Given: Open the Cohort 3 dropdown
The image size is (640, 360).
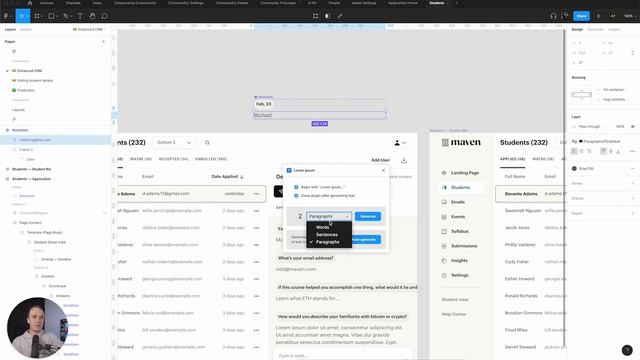Looking at the screenshot, I should coord(174,142).
